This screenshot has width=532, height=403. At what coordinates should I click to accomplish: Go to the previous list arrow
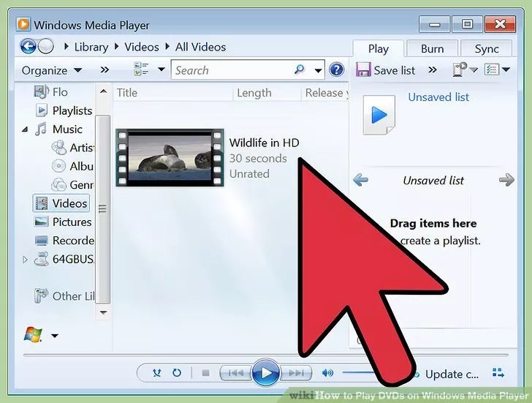(x=360, y=180)
